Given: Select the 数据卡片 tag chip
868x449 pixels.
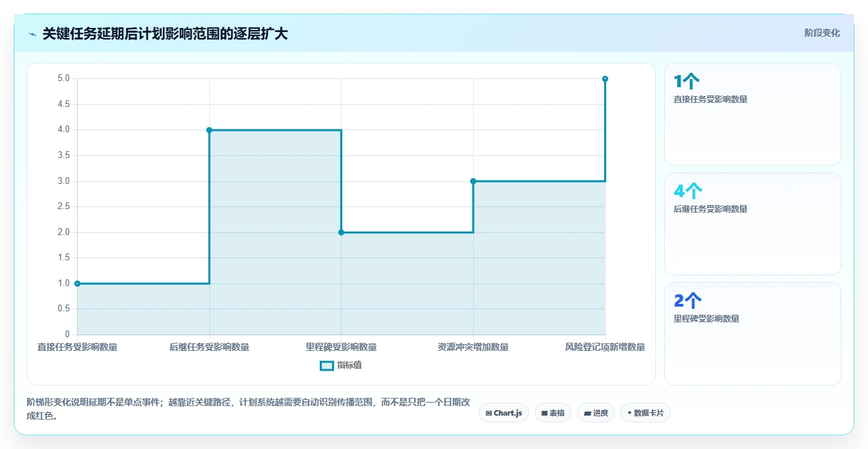Looking at the screenshot, I should point(646,413).
